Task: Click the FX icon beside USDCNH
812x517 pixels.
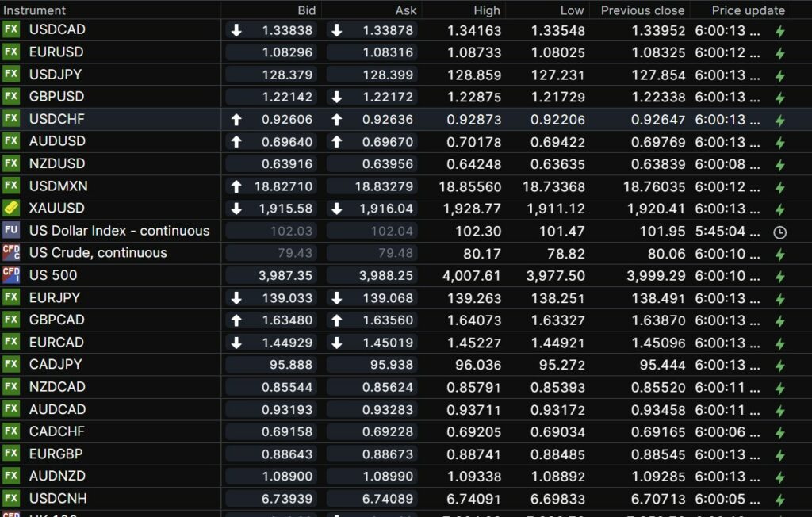Action: click(11, 498)
